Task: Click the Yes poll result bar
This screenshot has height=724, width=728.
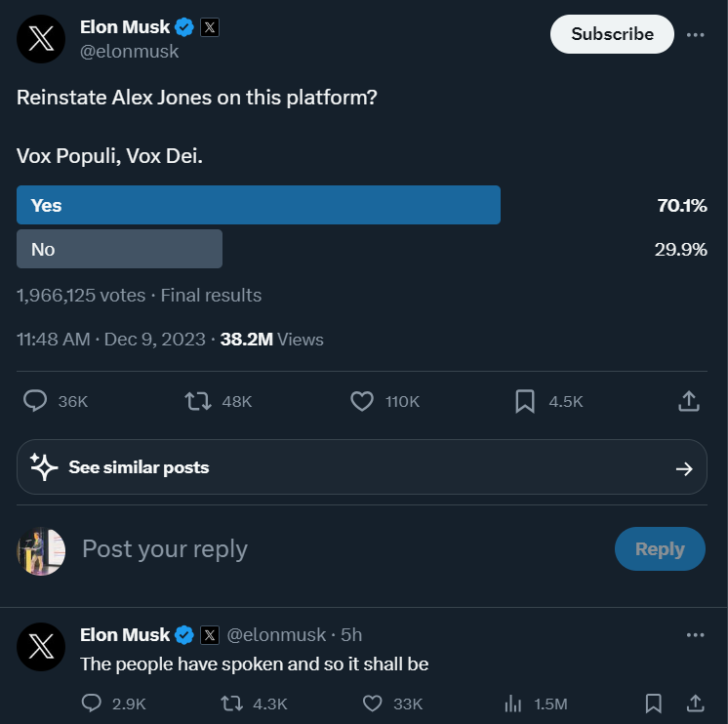Action: click(259, 205)
